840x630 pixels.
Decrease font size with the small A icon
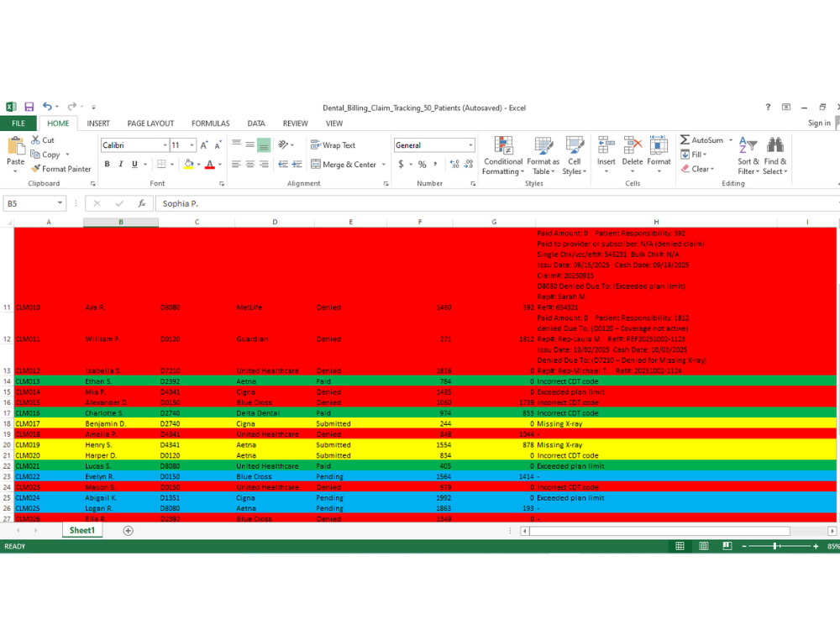[218, 145]
